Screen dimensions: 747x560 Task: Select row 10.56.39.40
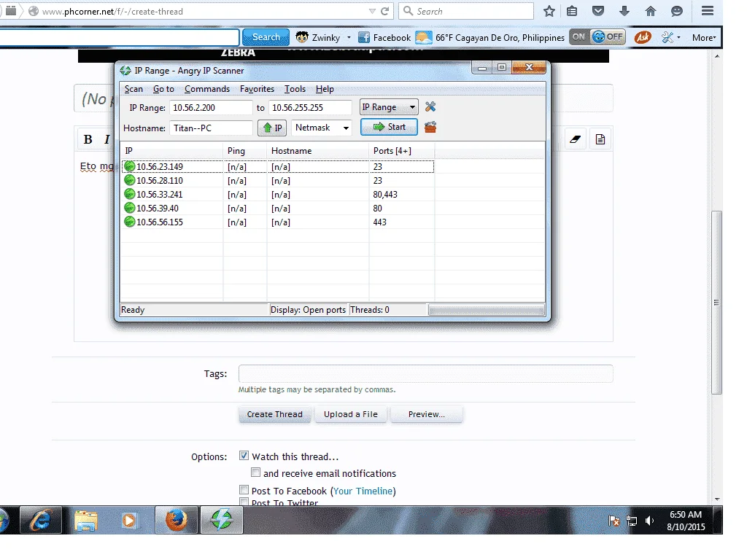click(278, 208)
